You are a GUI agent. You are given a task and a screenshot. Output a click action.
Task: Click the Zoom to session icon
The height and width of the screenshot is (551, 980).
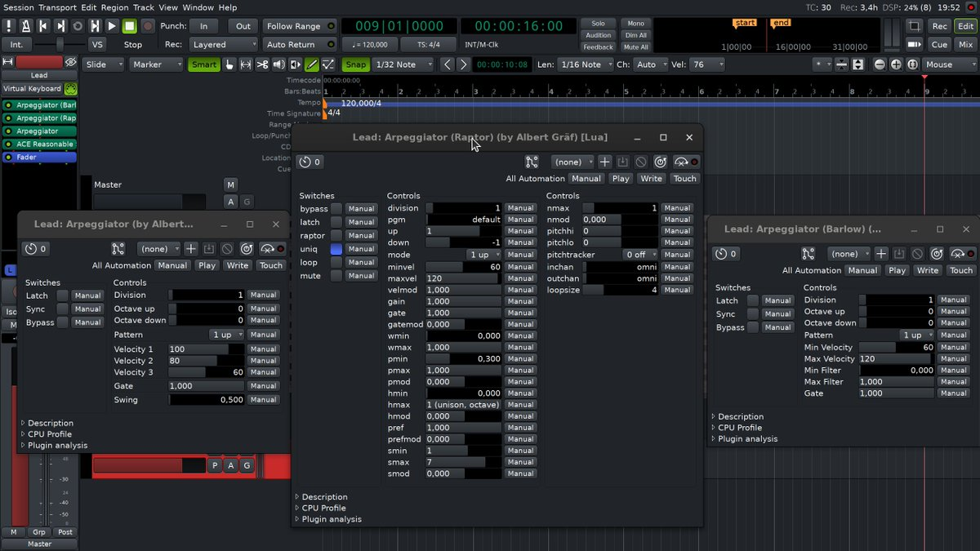(x=912, y=64)
